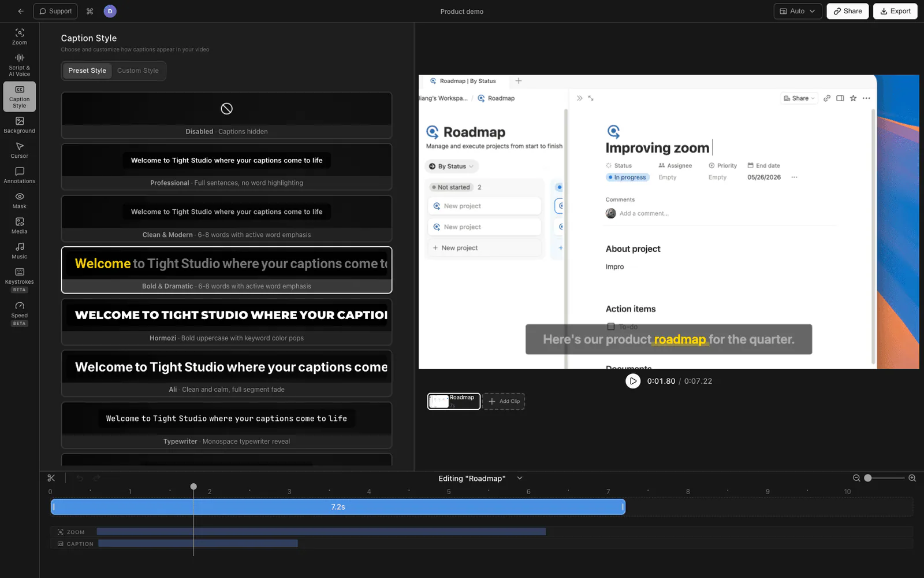The width and height of the screenshot is (924, 578).
Task: Select the CAPTION track segment
Action: tap(198, 543)
